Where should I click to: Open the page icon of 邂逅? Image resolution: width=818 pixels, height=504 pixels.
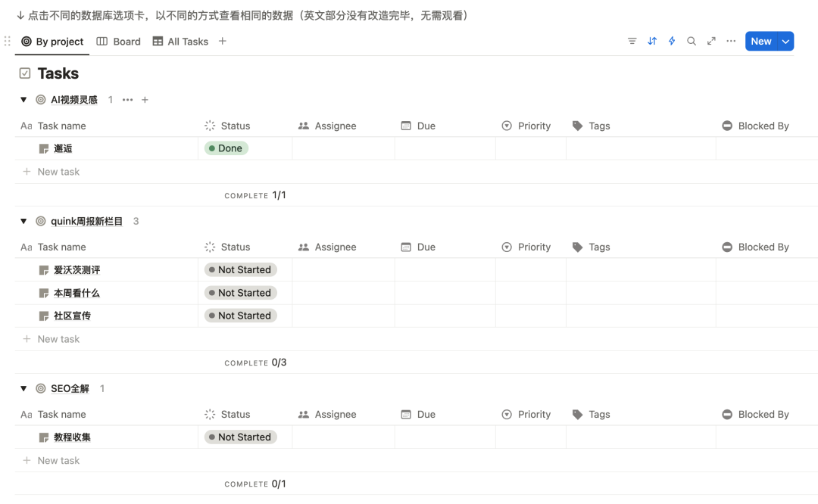(44, 148)
